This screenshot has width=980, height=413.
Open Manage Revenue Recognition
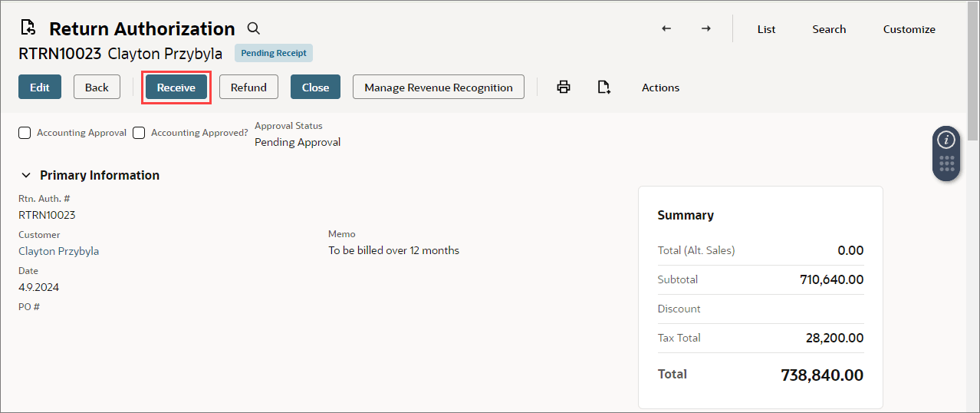click(x=439, y=87)
